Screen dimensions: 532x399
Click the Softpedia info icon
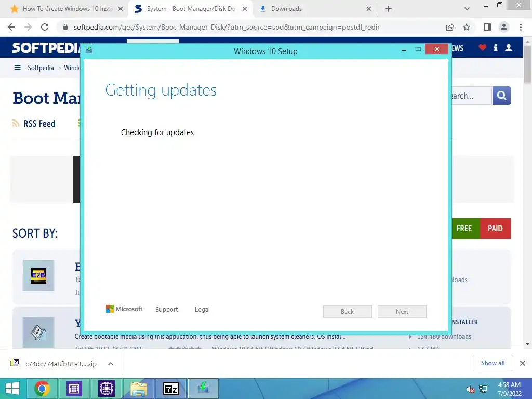(x=495, y=47)
